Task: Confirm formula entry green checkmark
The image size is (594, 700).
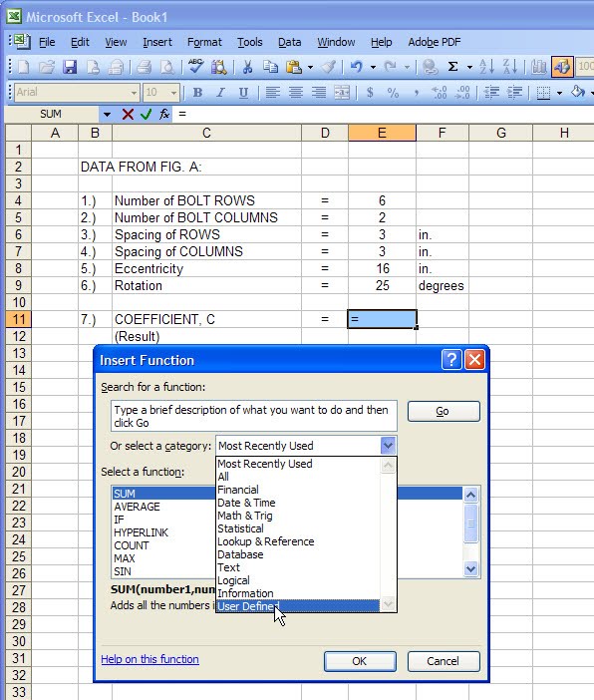Action: (146, 115)
